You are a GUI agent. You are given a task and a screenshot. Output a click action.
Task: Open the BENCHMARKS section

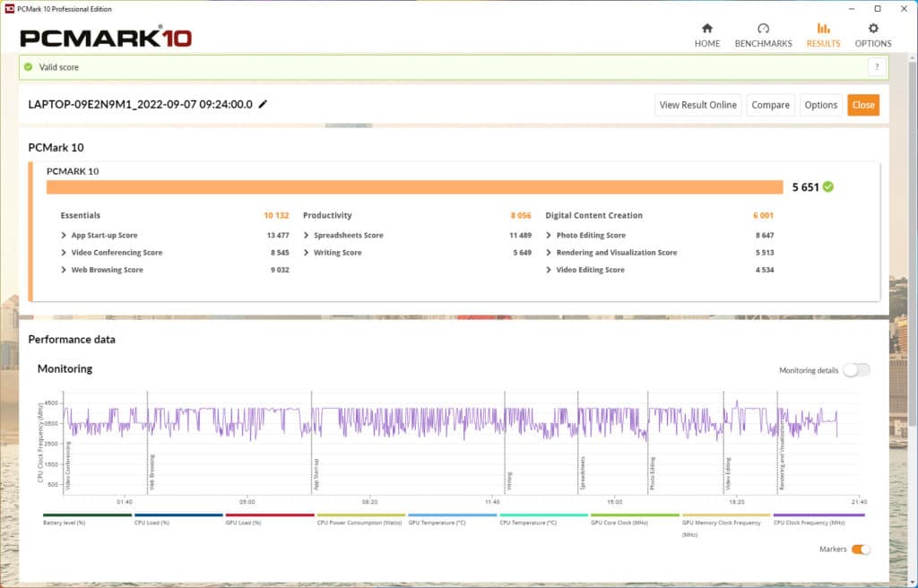click(x=763, y=35)
